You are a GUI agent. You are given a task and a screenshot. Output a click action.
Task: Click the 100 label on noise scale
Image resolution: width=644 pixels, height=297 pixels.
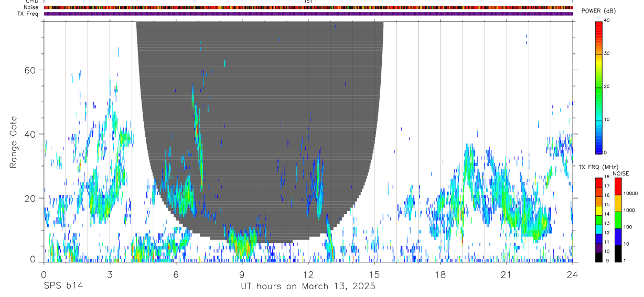point(628,227)
